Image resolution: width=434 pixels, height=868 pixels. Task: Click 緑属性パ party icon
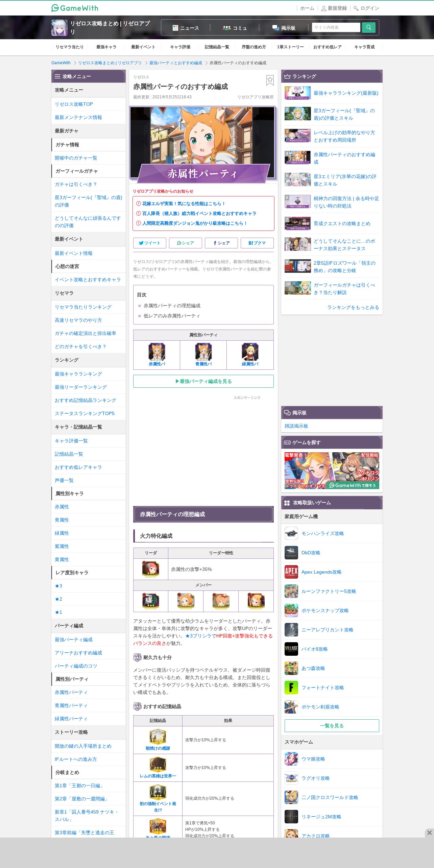coord(250,352)
